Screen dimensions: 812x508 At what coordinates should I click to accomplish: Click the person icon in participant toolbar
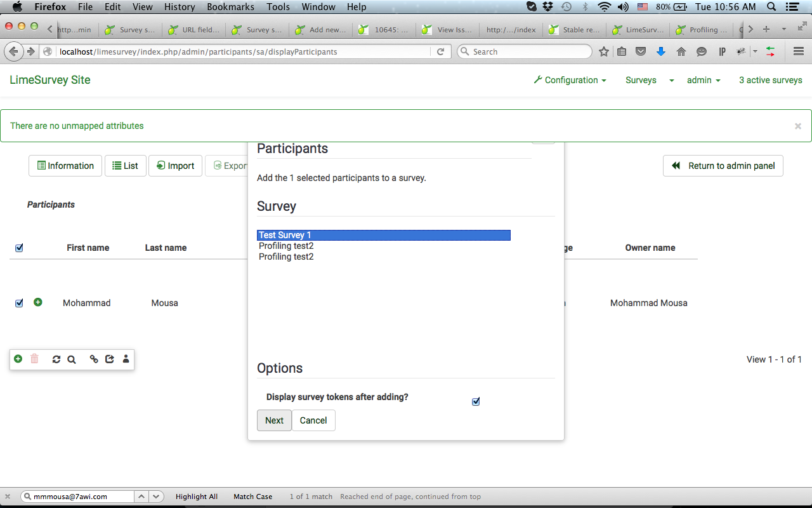click(126, 359)
